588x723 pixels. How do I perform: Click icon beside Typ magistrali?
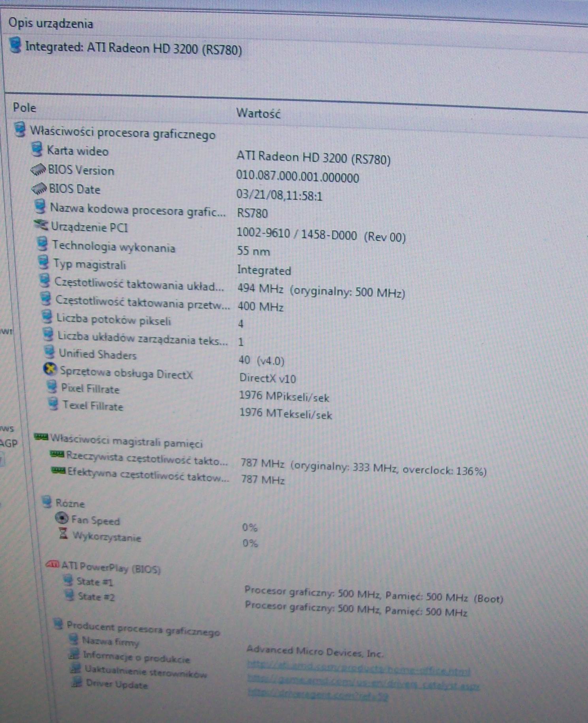click(43, 262)
